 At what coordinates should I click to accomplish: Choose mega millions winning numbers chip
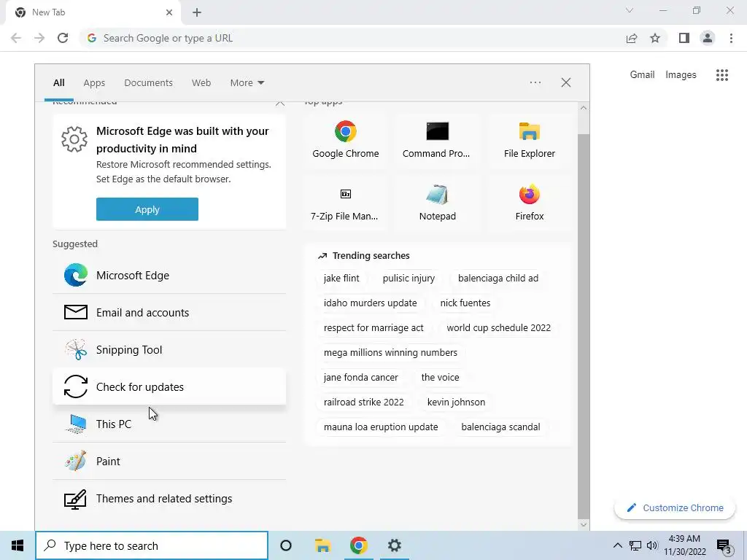coord(391,352)
